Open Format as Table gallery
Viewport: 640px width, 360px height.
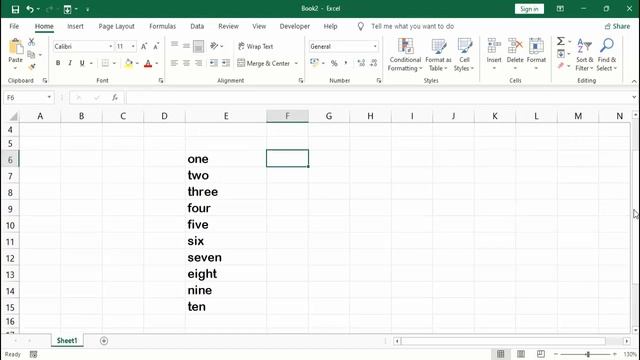click(x=438, y=55)
